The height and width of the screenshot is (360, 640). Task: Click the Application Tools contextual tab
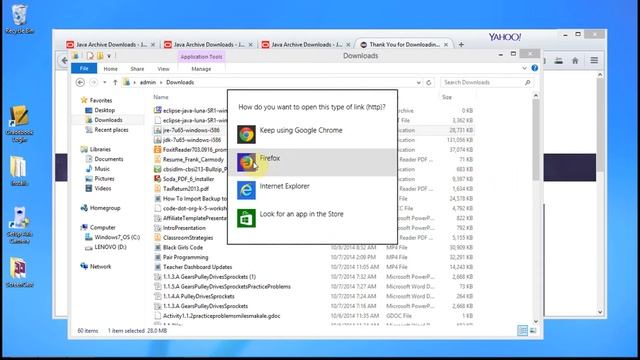click(201, 57)
